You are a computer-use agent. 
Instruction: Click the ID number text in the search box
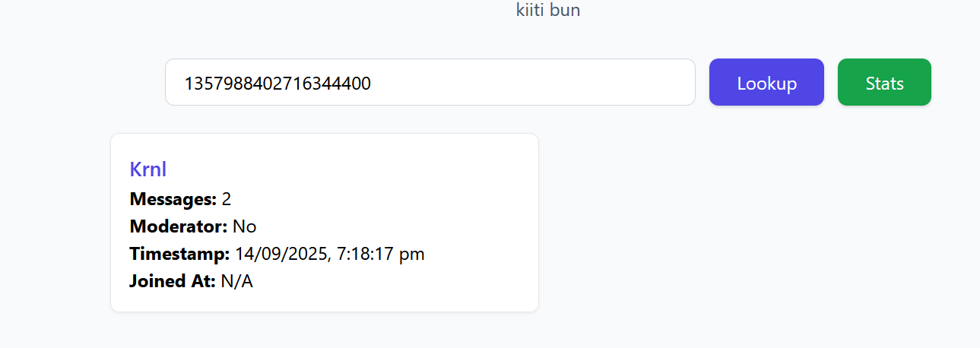click(x=277, y=83)
